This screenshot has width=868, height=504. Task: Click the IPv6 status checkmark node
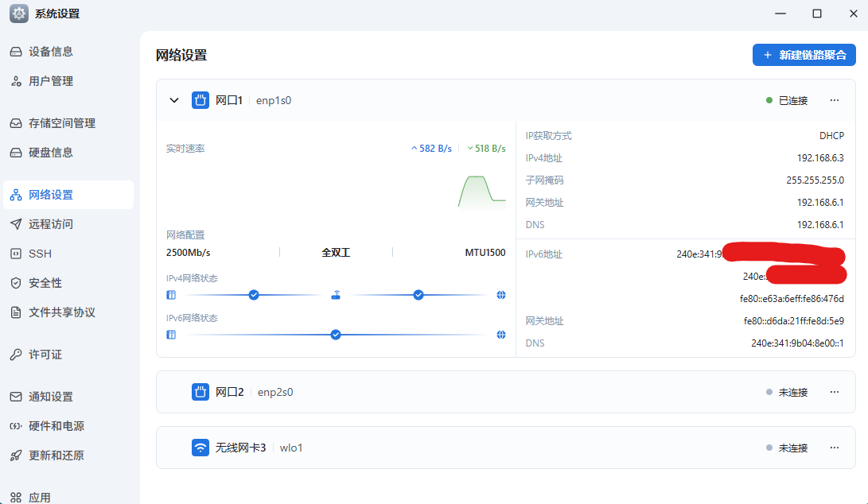click(x=336, y=335)
